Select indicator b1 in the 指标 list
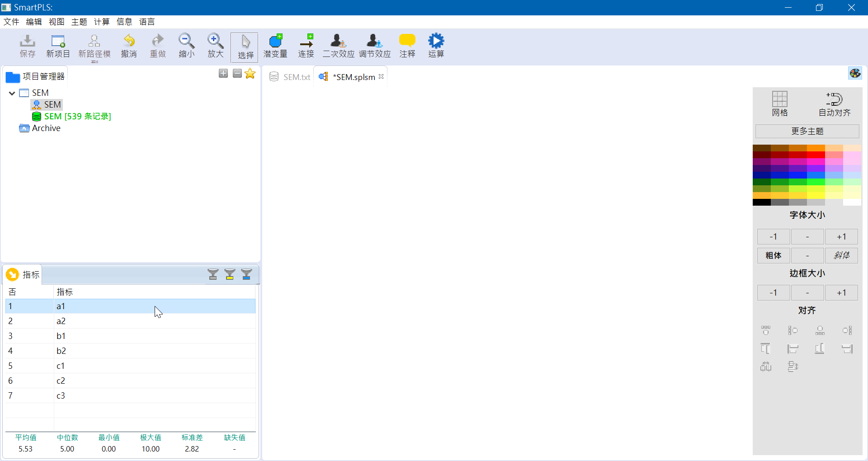This screenshot has height=461, width=868. pyautogui.click(x=130, y=336)
